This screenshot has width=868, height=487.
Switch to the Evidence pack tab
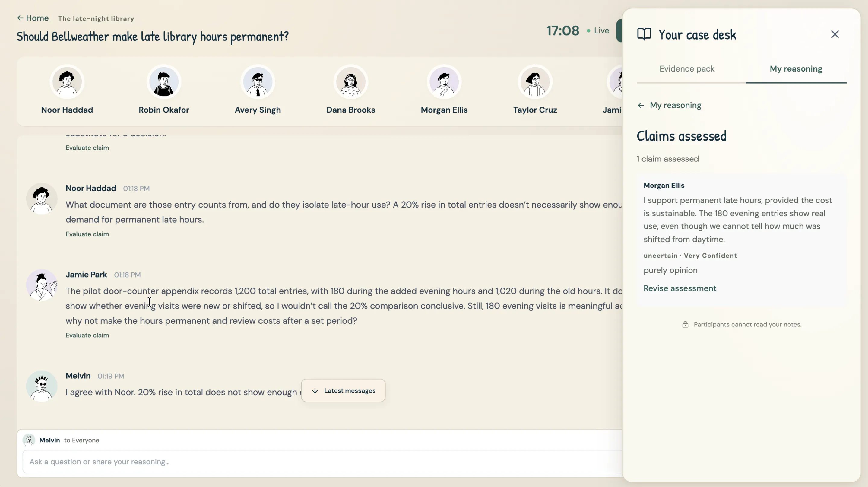[x=687, y=69]
